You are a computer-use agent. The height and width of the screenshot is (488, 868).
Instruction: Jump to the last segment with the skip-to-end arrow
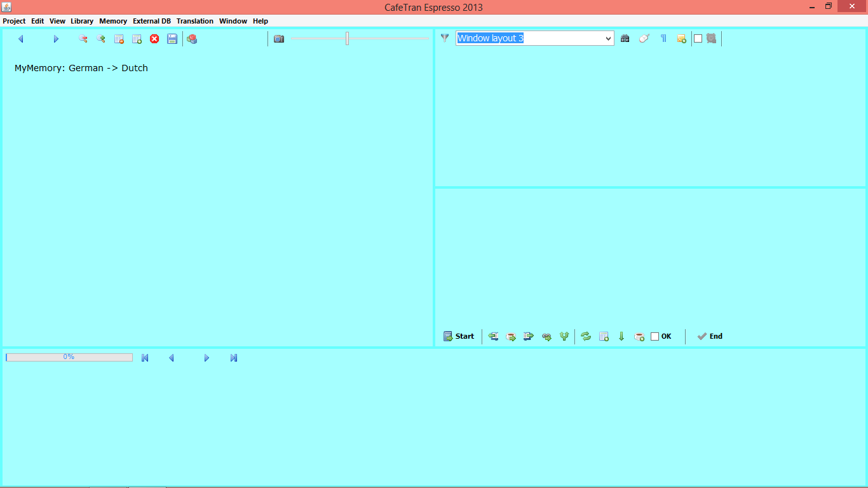[234, 358]
